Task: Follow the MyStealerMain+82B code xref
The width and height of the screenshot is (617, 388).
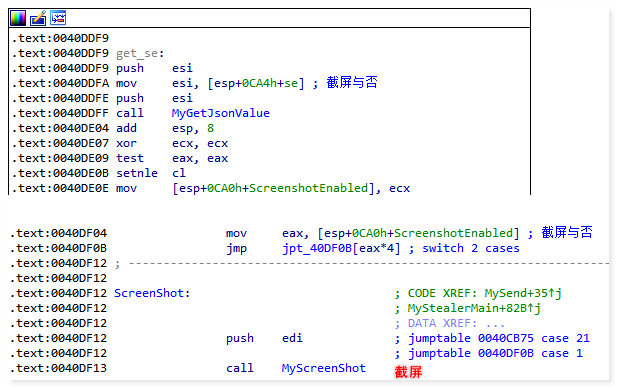Action: (x=474, y=308)
